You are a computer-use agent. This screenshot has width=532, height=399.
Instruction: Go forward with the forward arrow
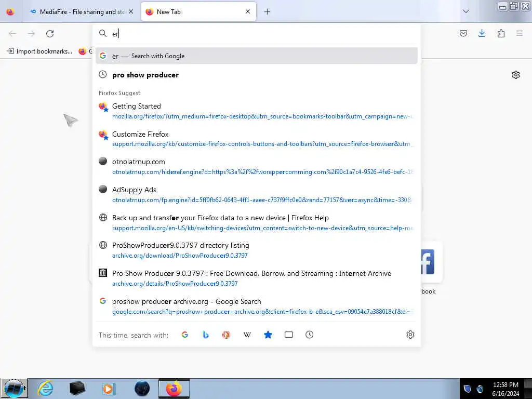click(x=31, y=34)
